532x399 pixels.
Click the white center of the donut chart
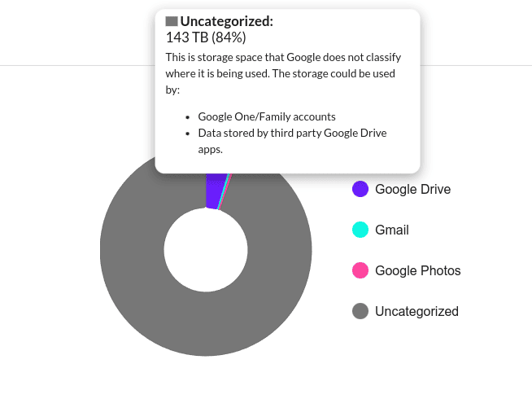pos(206,250)
